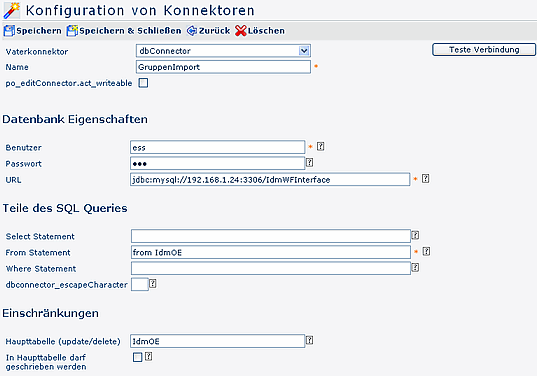Click the Teste Verbindung button
537x376 pixels.
484,50
